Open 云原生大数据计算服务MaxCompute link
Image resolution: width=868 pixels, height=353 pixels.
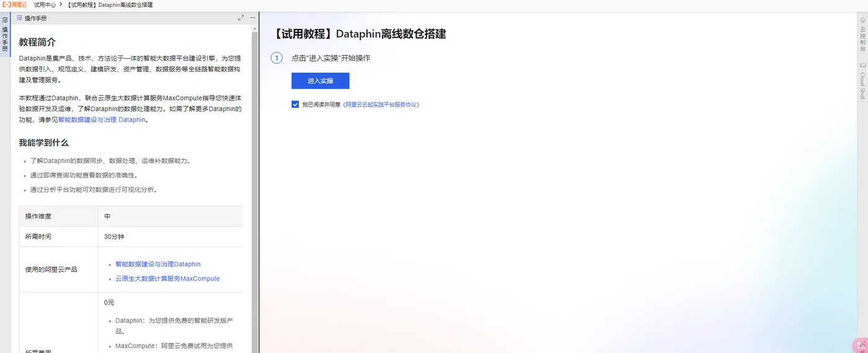click(x=167, y=279)
